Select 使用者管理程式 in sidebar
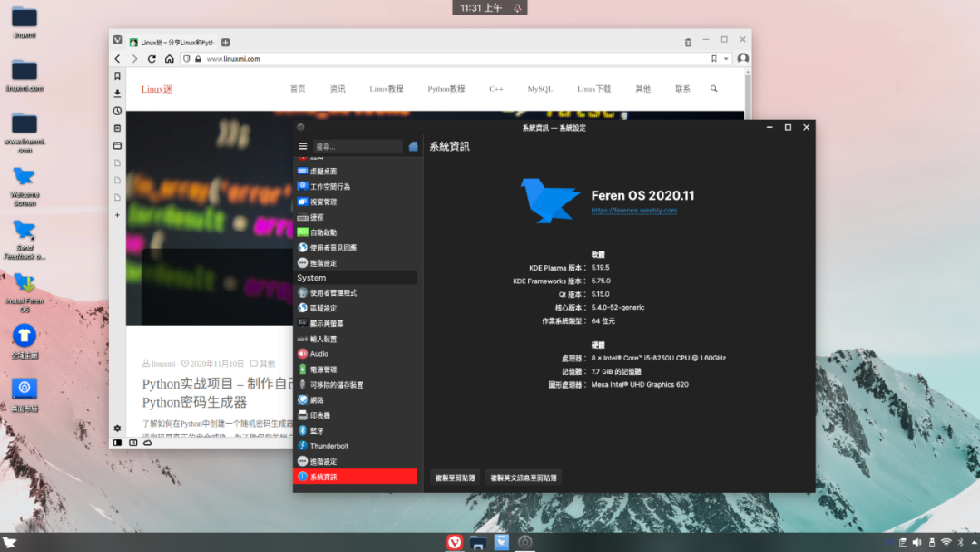The image size is (980, 552). pos(355,292)
